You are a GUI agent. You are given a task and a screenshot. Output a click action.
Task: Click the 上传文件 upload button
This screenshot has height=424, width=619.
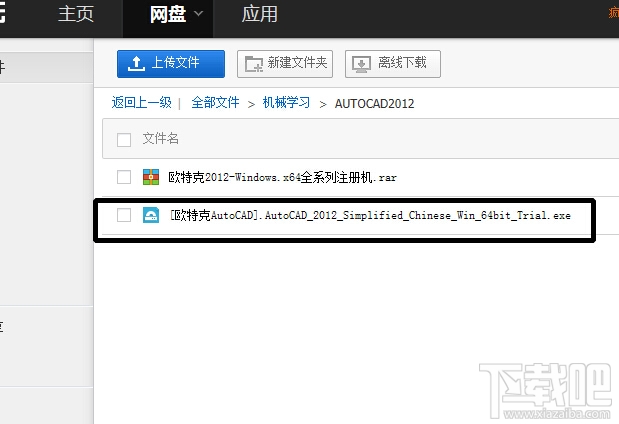pyautogui.click(x=171, y=64)
